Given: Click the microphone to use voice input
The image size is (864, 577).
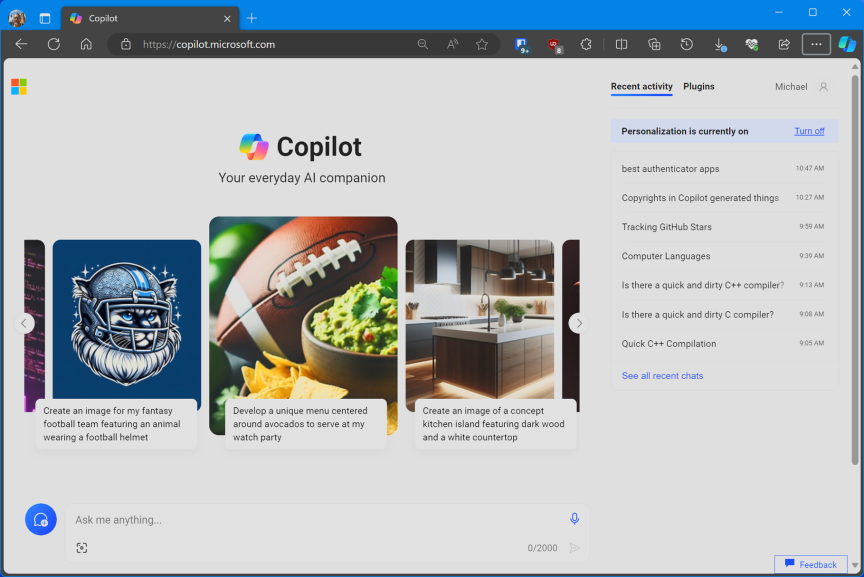Looking at the screenshot, I should [x=574, y=518].
